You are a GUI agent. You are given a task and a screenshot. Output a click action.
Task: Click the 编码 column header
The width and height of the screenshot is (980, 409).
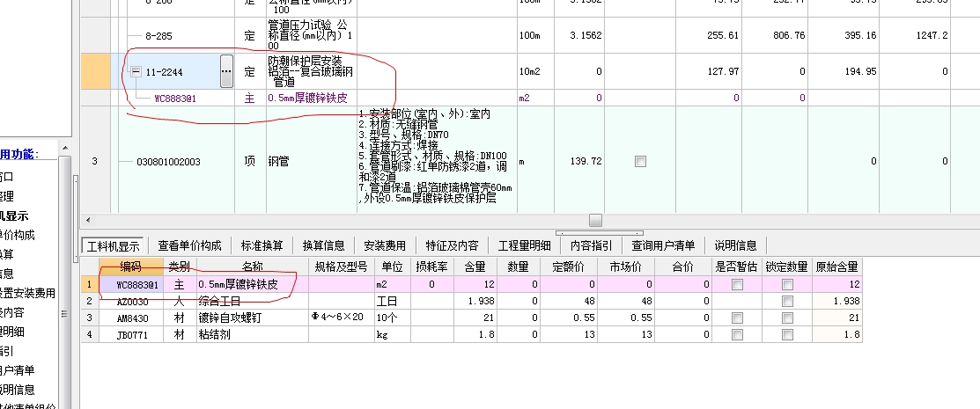pyautogui.click(x=131, y=267)
